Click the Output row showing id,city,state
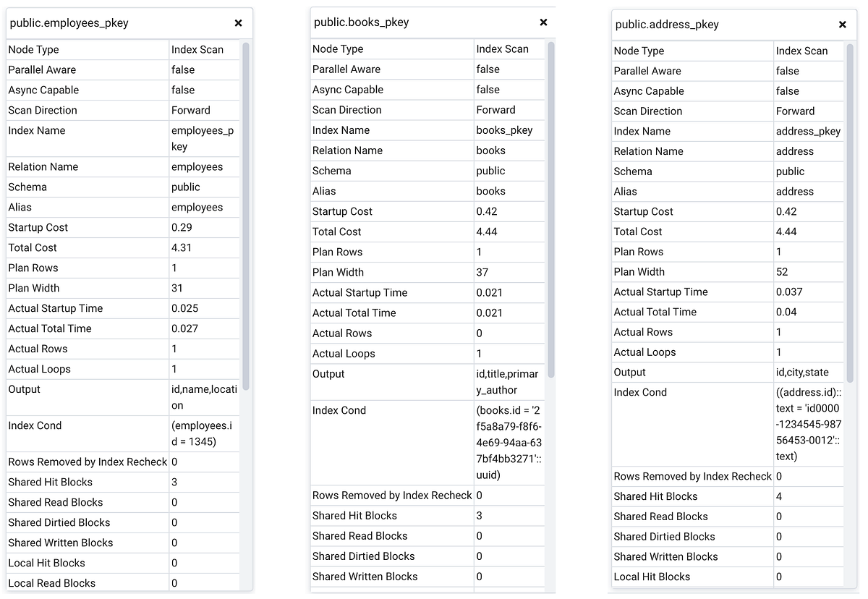The height and width of the screenshot is (599, 868). click(723, 372)
